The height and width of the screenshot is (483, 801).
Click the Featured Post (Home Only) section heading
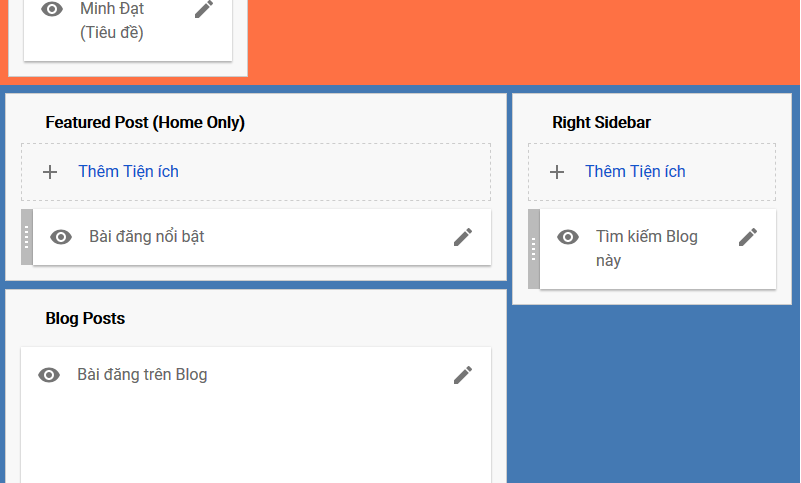click(145, 123)
